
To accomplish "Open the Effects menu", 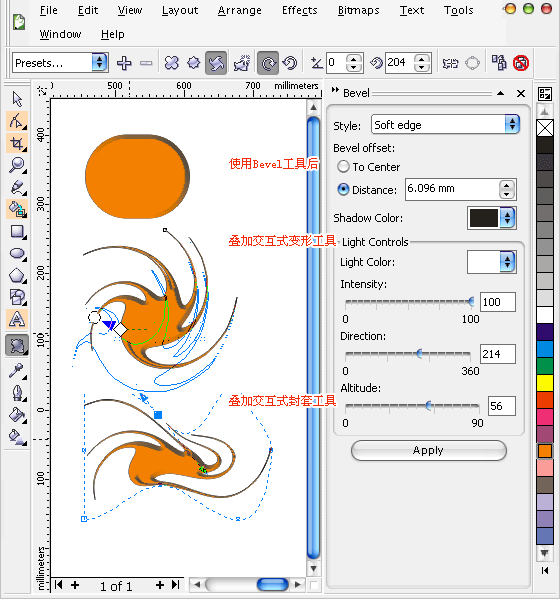I will [299, 10].
